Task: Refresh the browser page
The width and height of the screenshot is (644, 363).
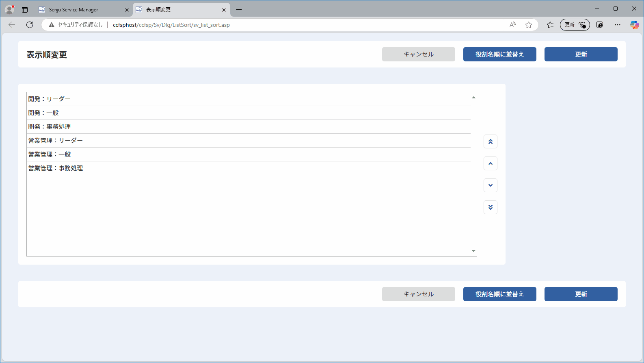Action: coord(30,25)
